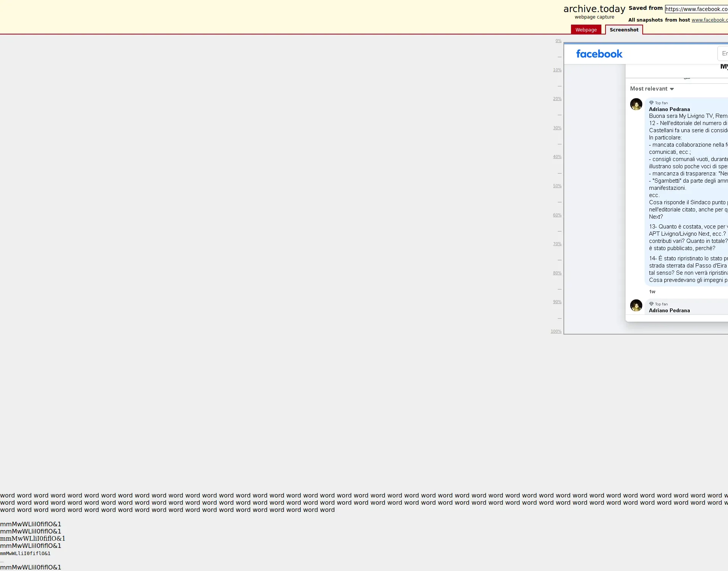Screen dimensions: 728x571
Task: Jump to 50% scroll marker
Action: coord(557,186)
